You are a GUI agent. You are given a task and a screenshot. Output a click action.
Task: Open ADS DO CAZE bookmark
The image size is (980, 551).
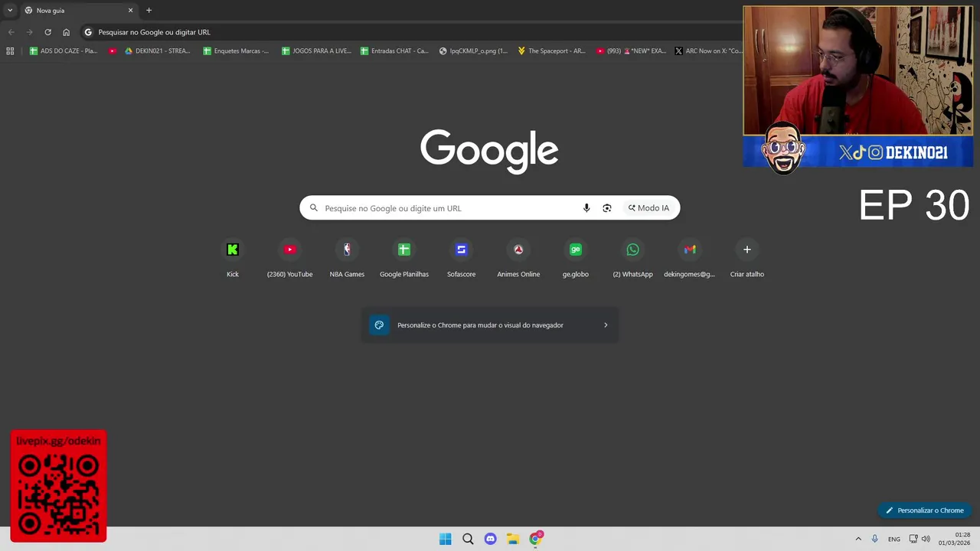click(x=64, y=51)
